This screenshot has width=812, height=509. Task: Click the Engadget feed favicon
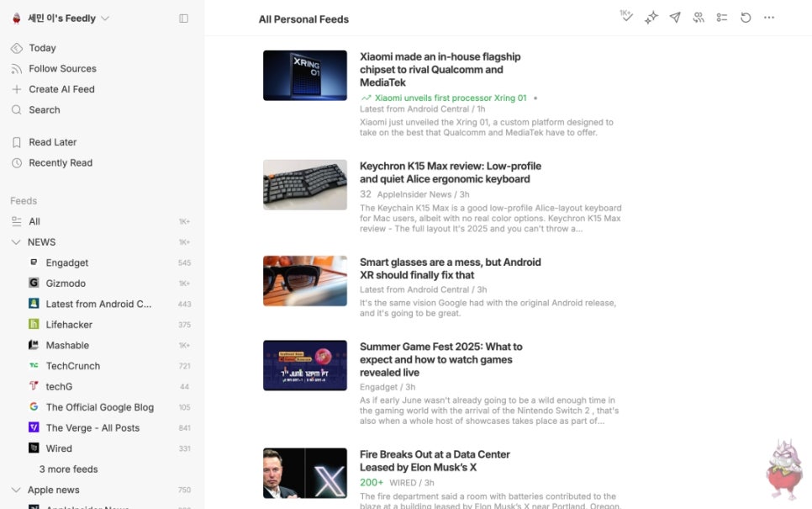point(34,262)
